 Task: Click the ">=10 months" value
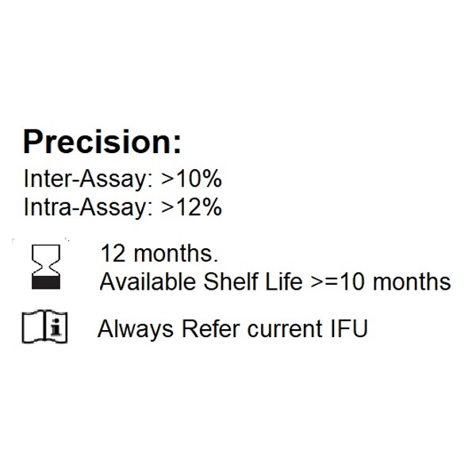[x=381, y=282]
